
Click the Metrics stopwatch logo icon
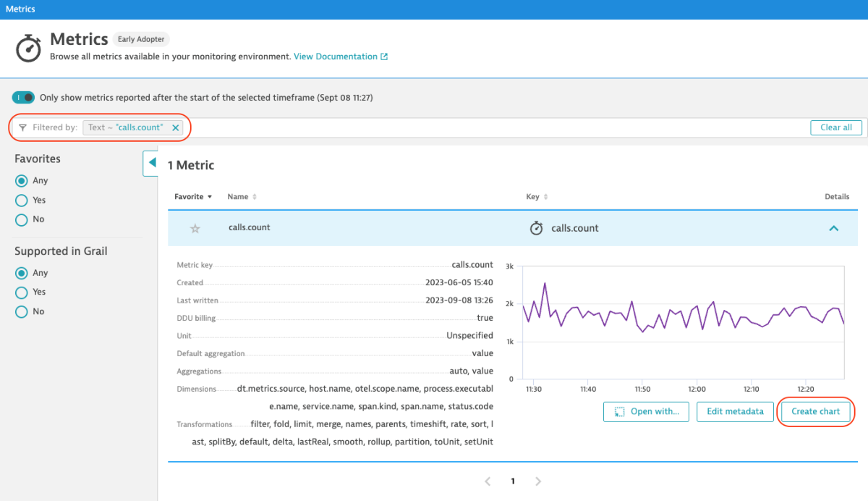click(x=28, y=48)
